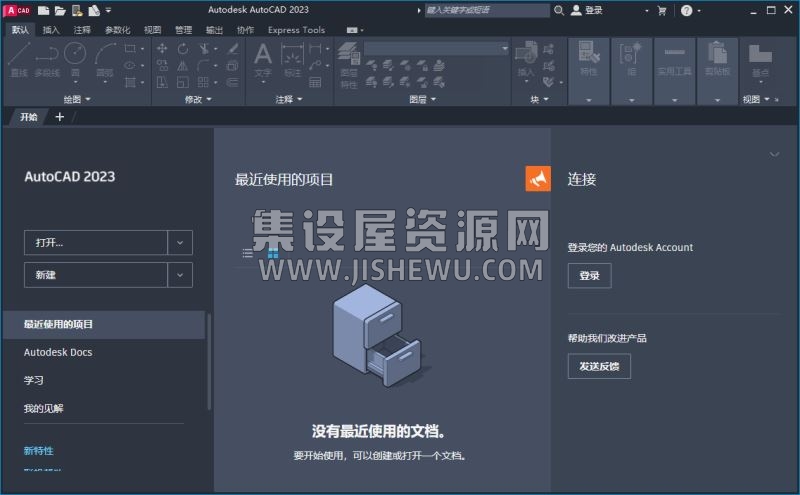Click the Open folder quick-access icon

click(60, 10)
